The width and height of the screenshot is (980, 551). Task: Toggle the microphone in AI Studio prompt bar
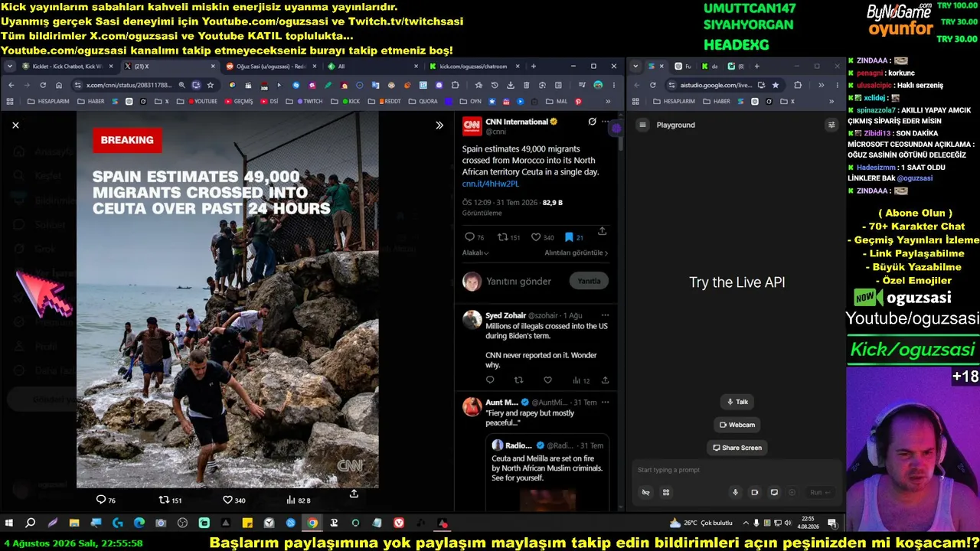[735, 493]
